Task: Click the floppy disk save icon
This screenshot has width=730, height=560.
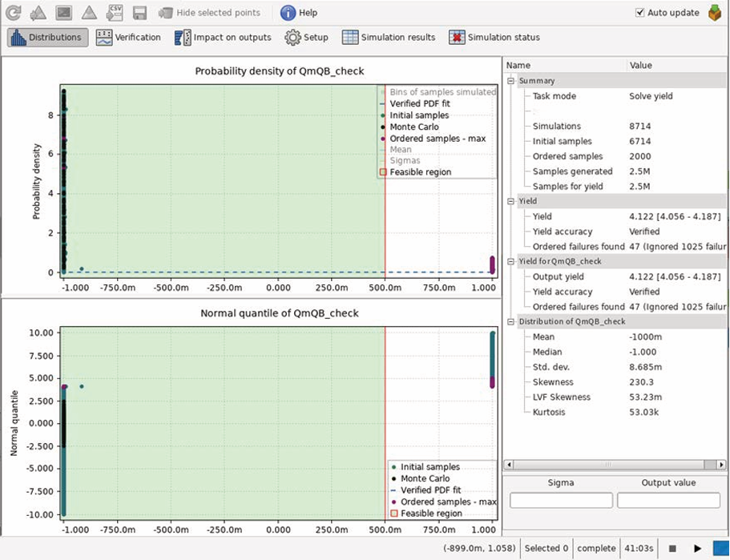Action: click(139, 13)
